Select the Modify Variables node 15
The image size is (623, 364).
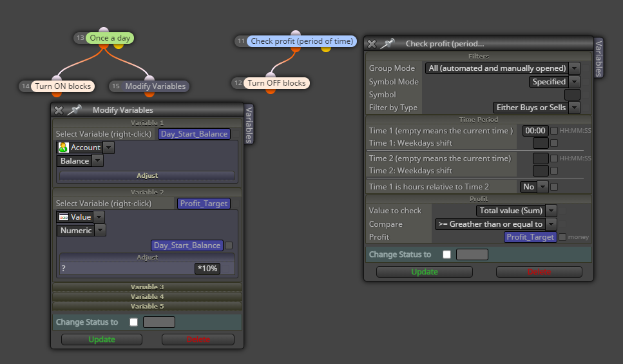(x=155, y=86)
